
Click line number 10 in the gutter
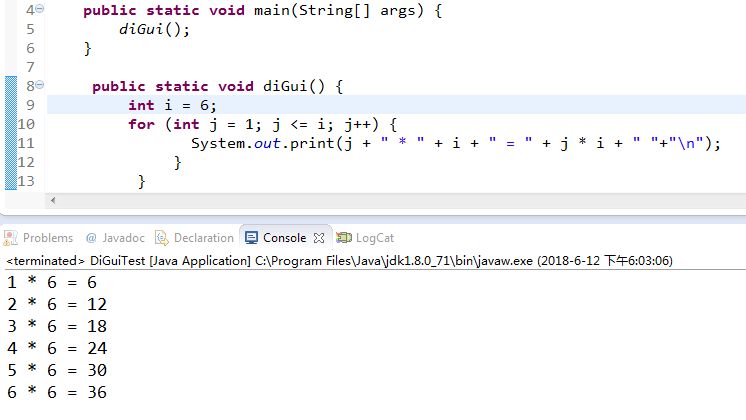tap(27, 124)
